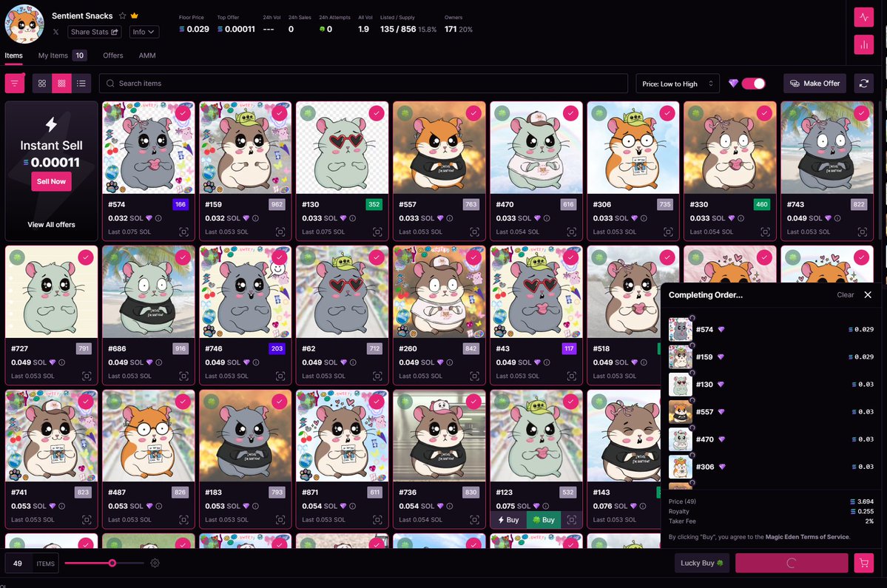The height and width of the screenshot is (588, 887).
Task: Deselect item #574 checkmark
Action: click(183, 113)
